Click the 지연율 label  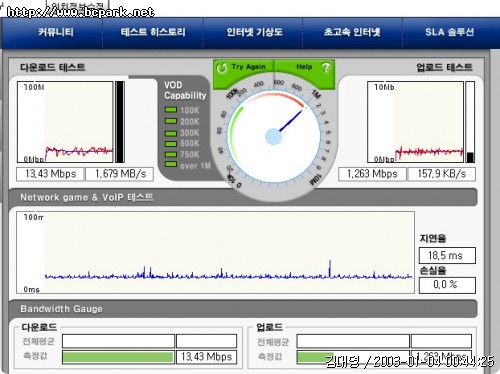point(433,239)
